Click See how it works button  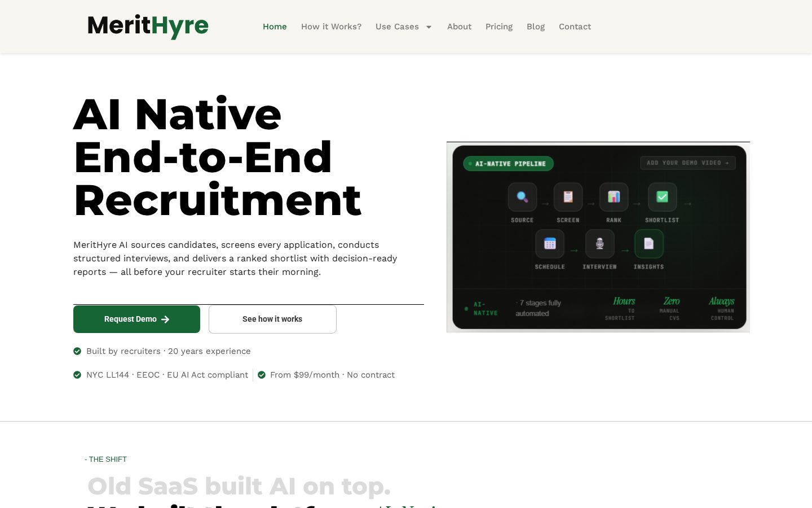(x=272, y=319)
